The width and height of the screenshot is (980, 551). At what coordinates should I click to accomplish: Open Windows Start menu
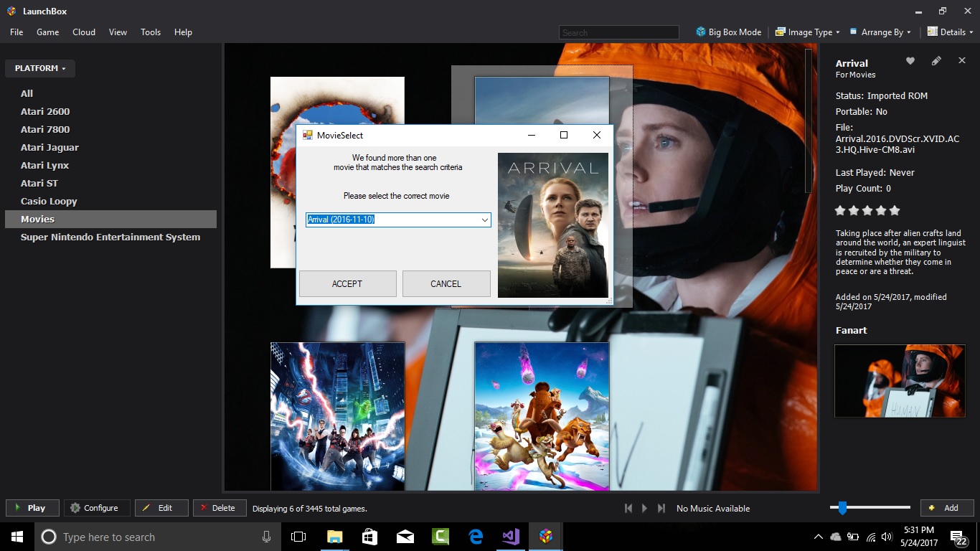[x=17, y=537]
